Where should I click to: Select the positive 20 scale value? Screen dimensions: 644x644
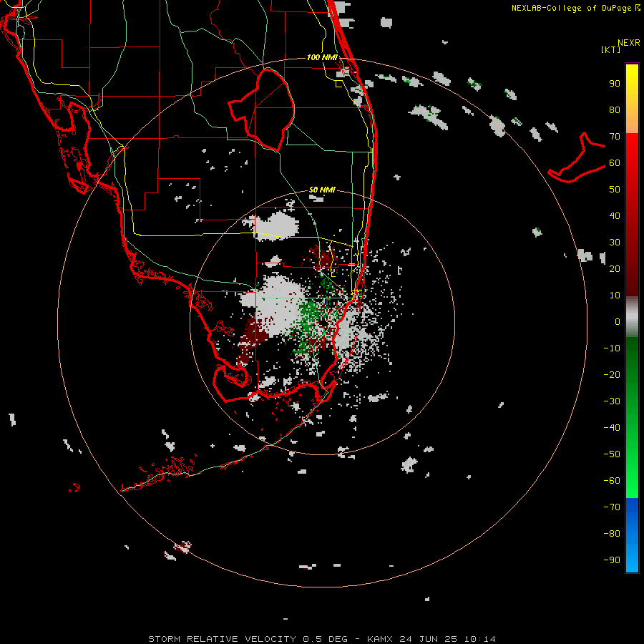(x=615, y=269)
